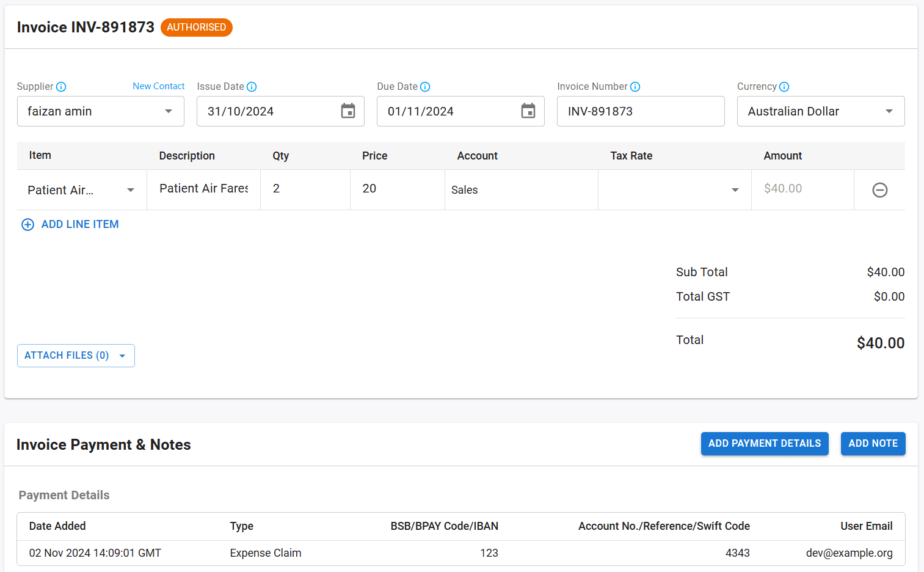Click the Due Date info icon
Screen dimensions: 924x572
pyautogui.click(x=424, y=87)
